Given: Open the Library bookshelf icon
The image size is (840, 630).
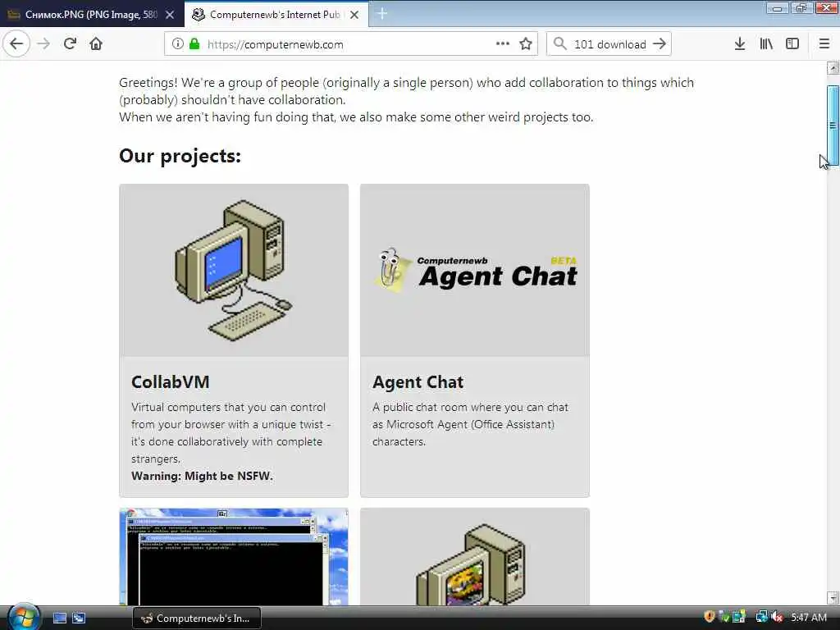Looking at the screenshot, I should tap(766, 44).
